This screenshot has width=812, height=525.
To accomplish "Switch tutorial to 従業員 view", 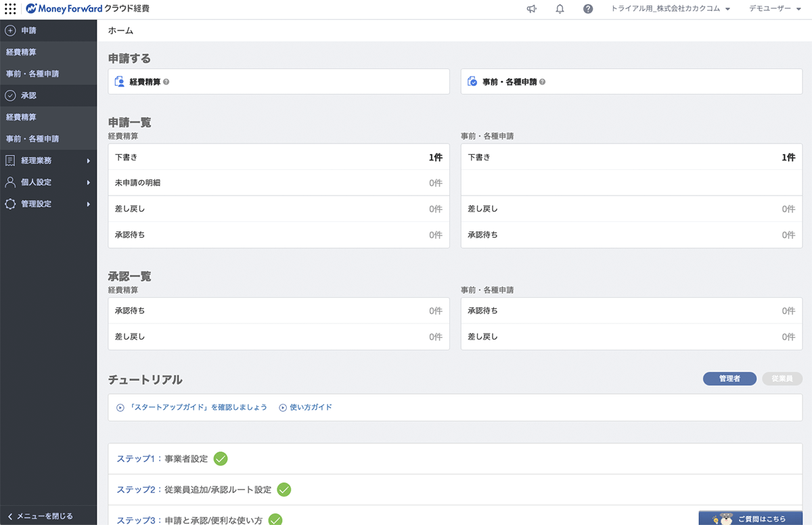I will [x=782, y=379].
